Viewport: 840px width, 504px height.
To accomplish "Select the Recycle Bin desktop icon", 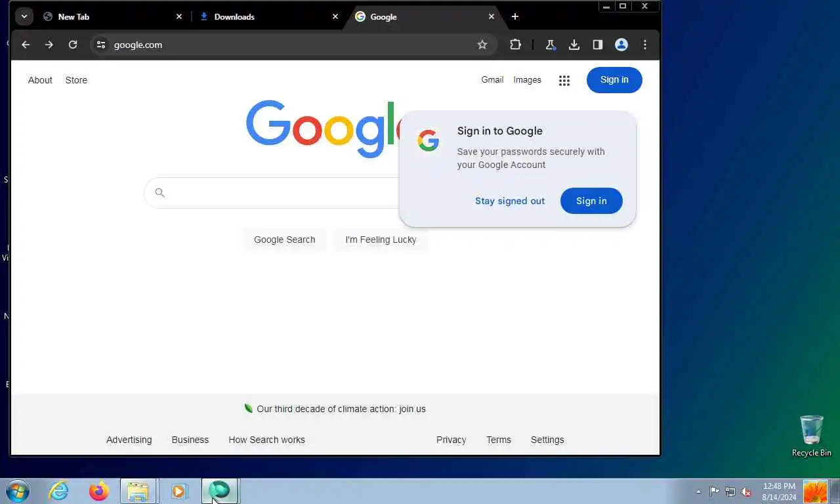I will point(812,436).
